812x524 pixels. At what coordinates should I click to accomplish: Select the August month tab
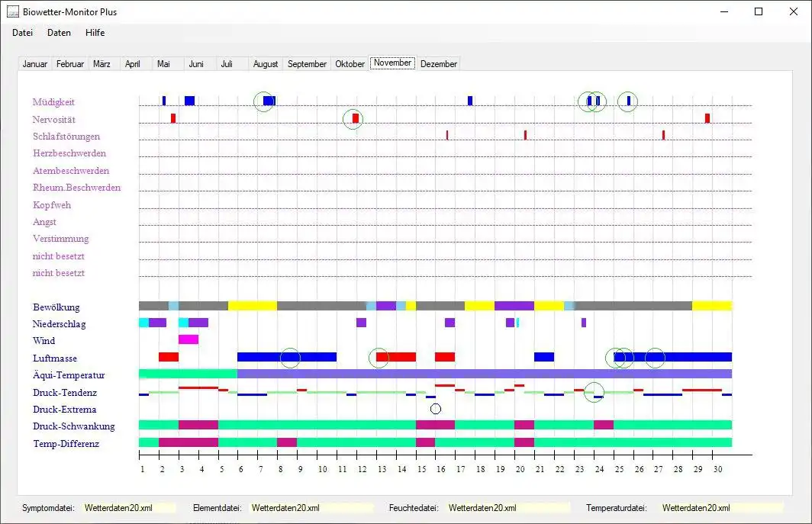point(266,64)
